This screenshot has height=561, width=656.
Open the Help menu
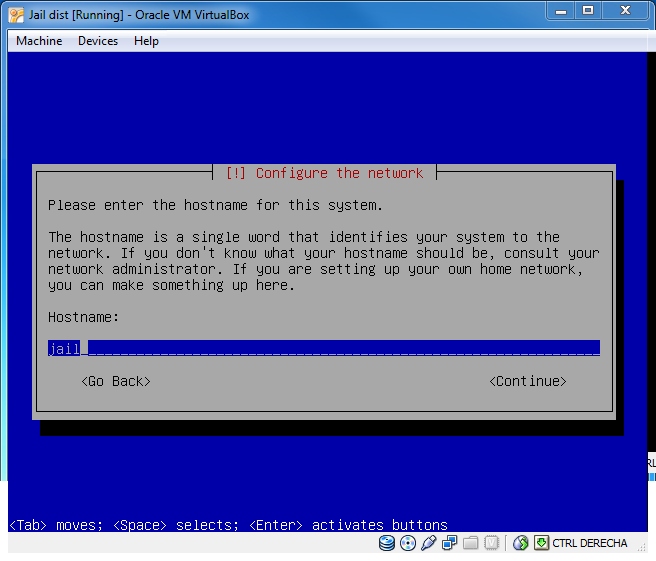tap(146, 41)
